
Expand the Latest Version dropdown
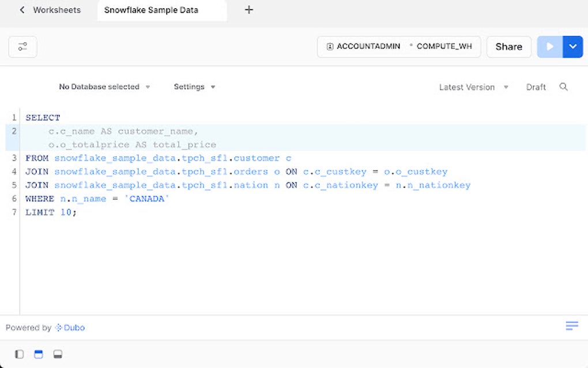[x=473, y=87]
